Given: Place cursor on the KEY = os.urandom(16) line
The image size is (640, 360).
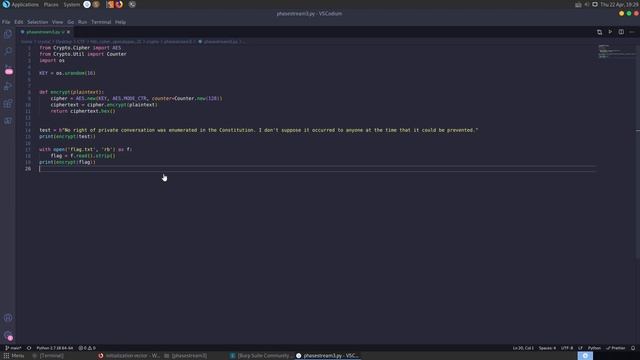Looking at the screenshot, I should [x=67, y=73].
